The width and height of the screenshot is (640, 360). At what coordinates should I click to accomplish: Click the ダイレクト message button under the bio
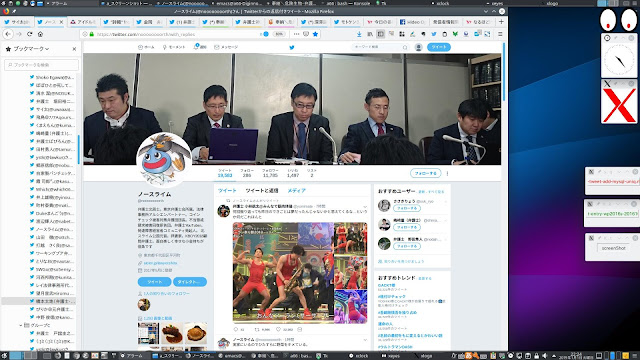190,282
